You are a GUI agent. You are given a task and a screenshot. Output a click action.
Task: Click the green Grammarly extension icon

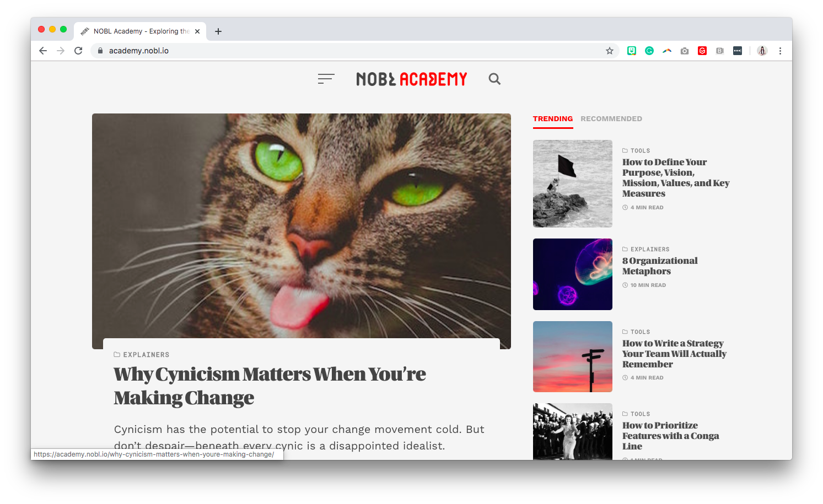(x=649, y=51)
